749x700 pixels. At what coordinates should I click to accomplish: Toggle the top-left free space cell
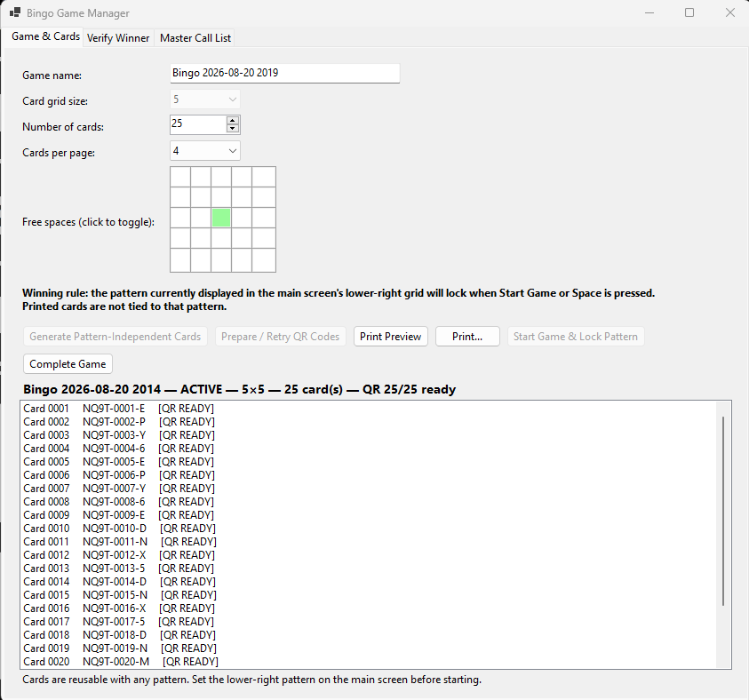(x=180, y=177)
